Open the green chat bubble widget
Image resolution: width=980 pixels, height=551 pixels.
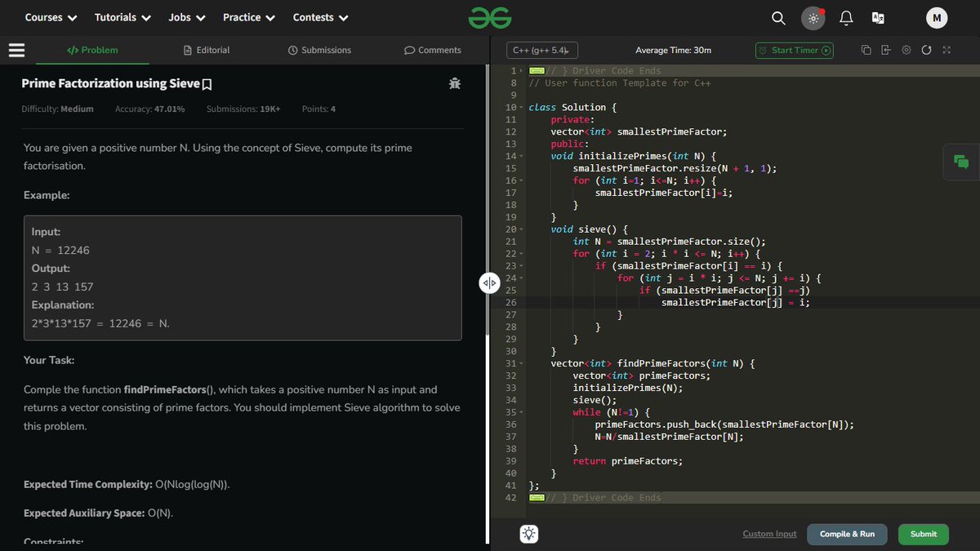(x=961, y=162)
